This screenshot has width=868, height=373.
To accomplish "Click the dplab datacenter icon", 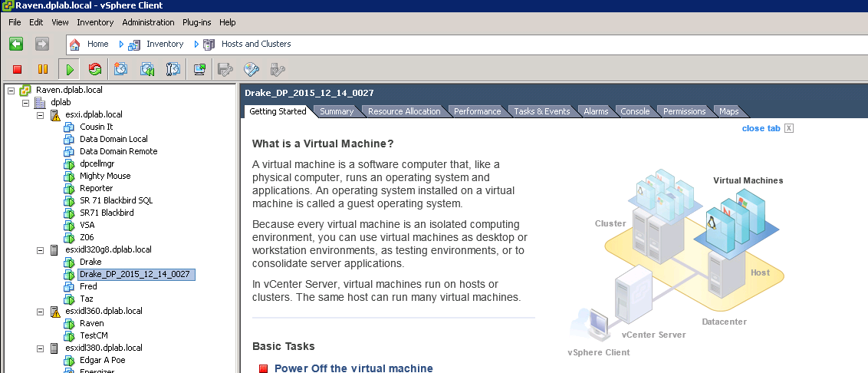I will pos(40,103).
